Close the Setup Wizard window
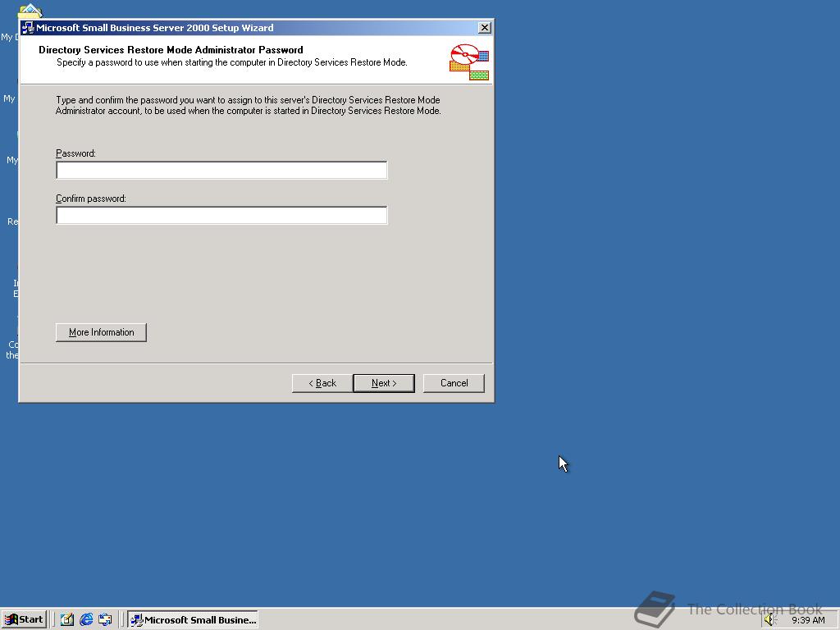 tap(484, 28)
